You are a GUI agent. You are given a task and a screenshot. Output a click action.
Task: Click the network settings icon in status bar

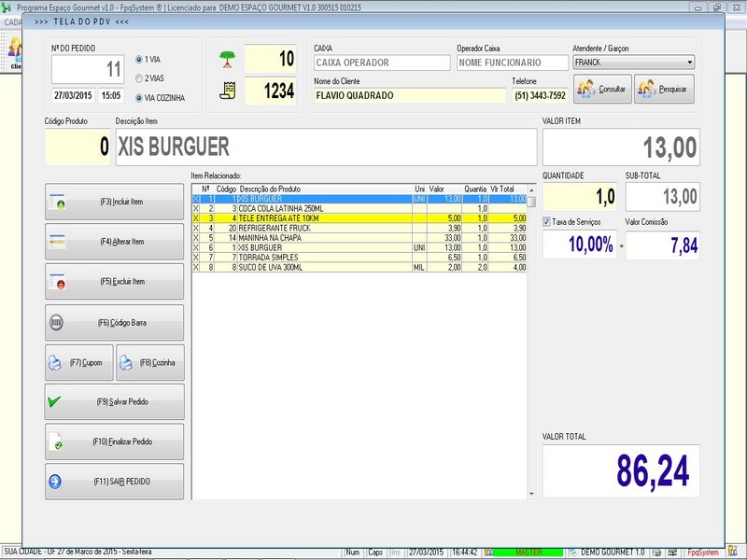tap(672, 553)
